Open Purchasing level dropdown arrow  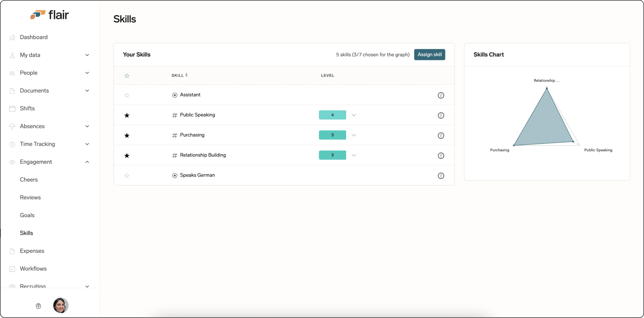click(354, 135)
